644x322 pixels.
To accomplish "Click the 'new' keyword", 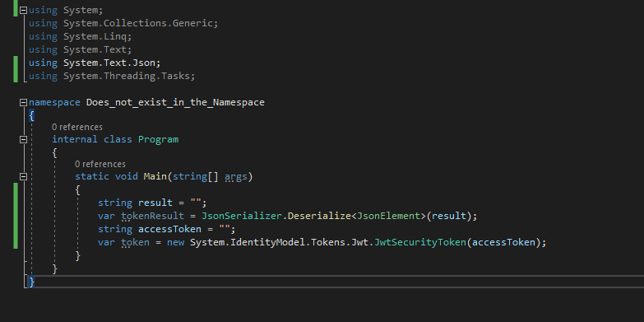I will (175, 242).
